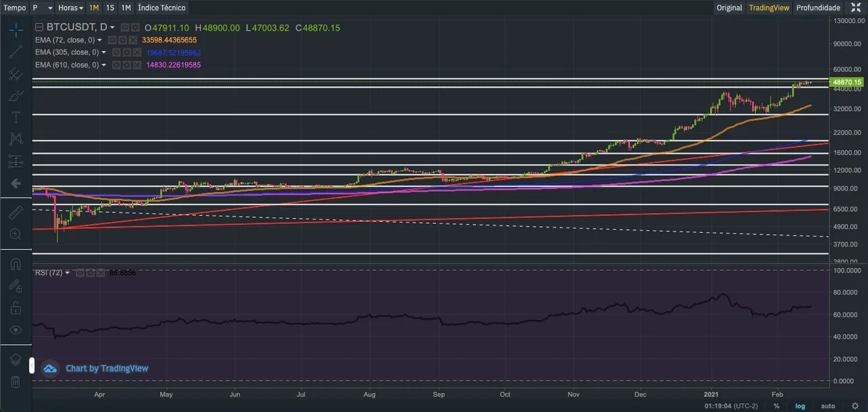Open Índice Técnico indicators menu
868x412 pixels.
[161, 7]
